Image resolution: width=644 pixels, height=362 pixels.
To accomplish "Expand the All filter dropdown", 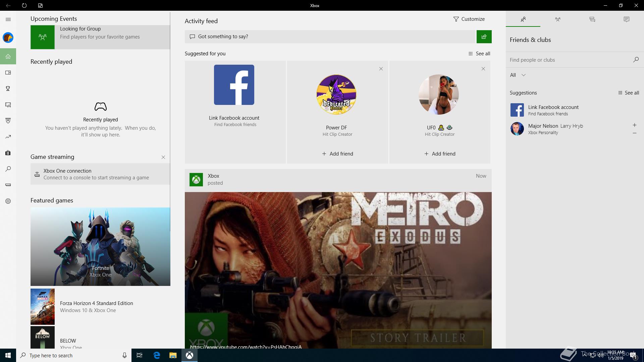I will click(518, 75).
